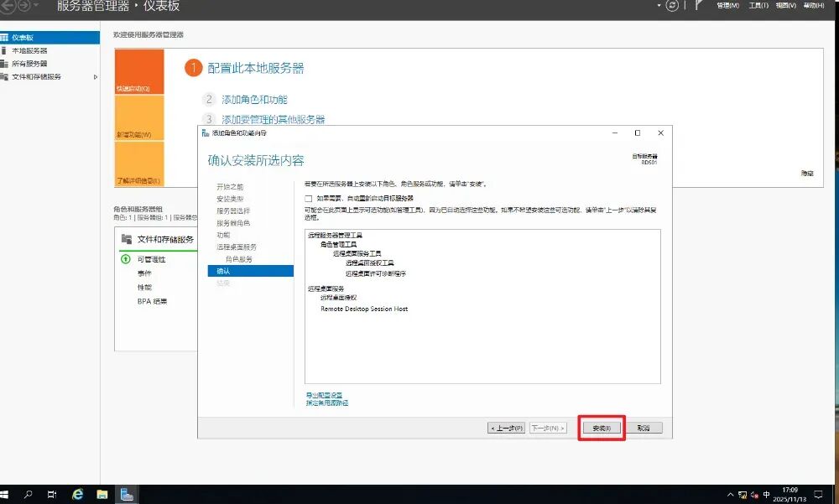Open File Explorer from the taskbar
Screen dimensions: 839x504
102,495
